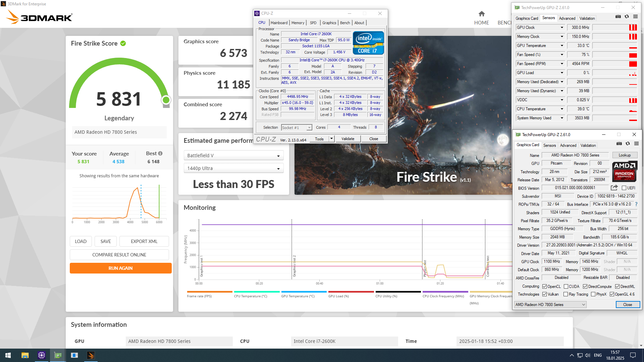
Task: Toggle the OpenCL checkbox
Action: [x=545, y=287]
